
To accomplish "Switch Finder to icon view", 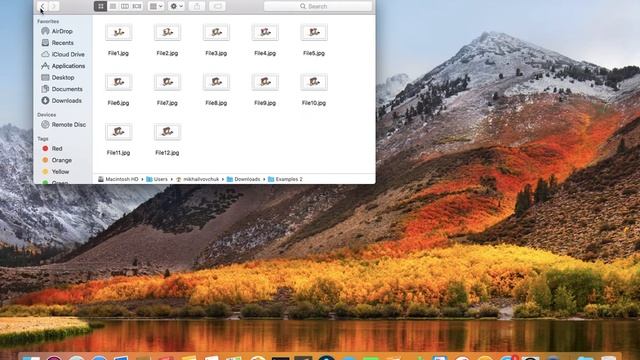I will (100, 6).
